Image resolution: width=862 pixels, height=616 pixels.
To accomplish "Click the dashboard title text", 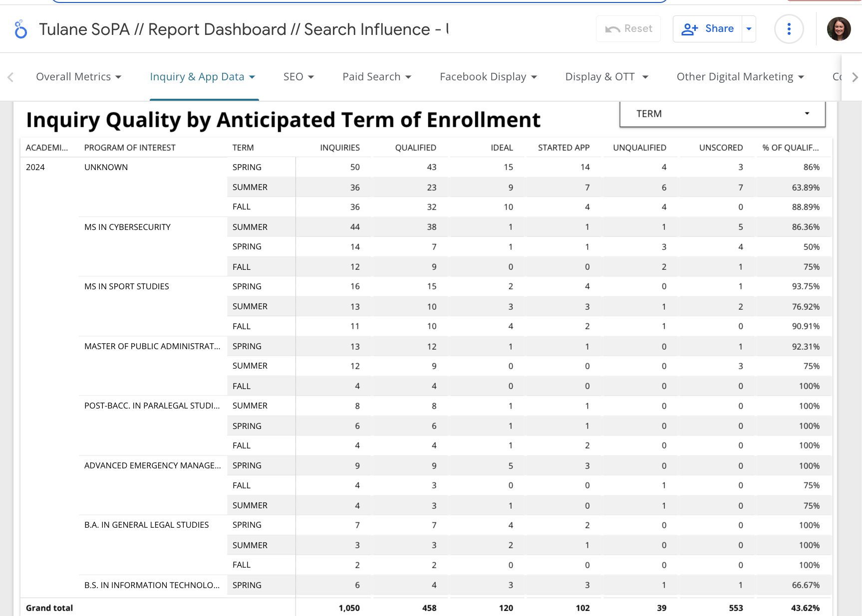I will pos(244,29).
